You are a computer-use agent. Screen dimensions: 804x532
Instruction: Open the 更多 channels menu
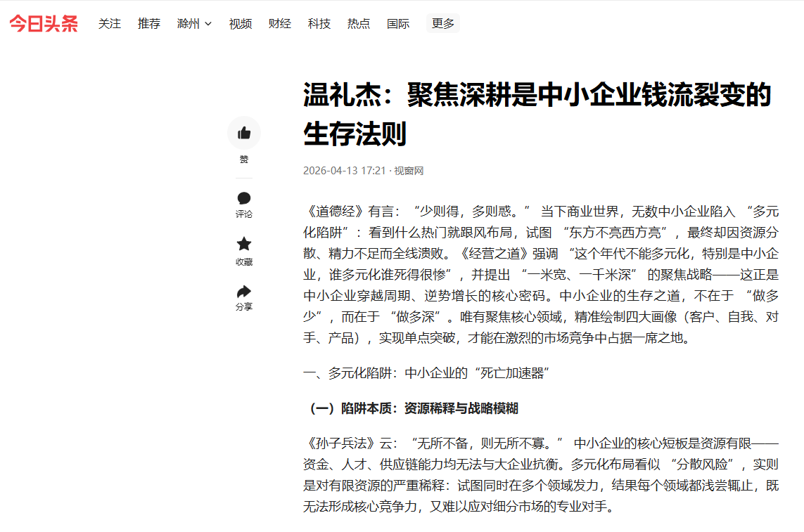[x=442, y=22]
